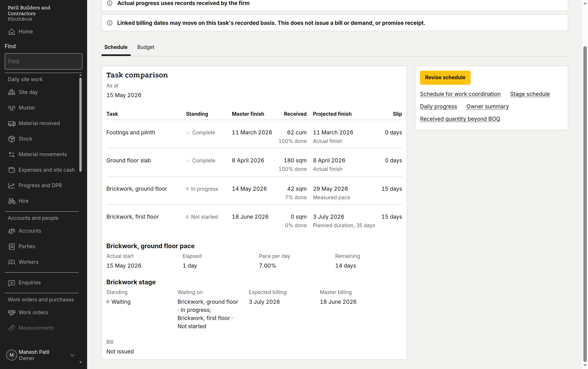The image size is (588, 369).
Task: Click Work orders and purchases section label
Action: point(40,300)
